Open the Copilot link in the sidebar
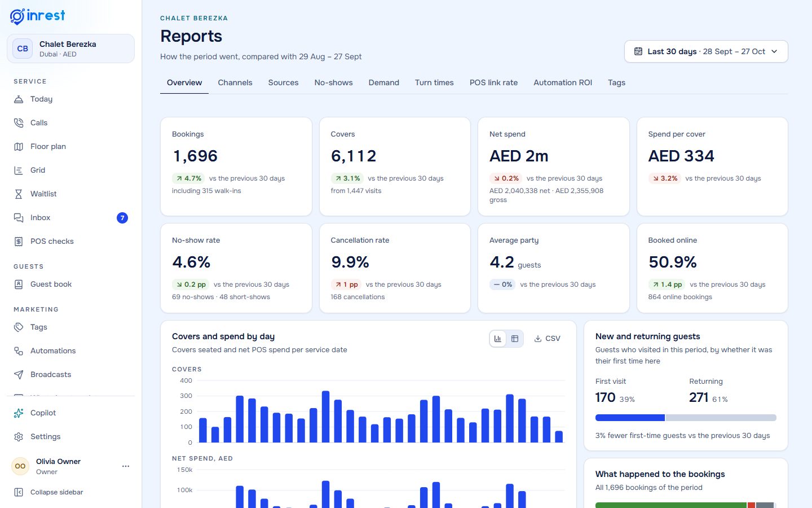812x508 pixels. [70, 413]
